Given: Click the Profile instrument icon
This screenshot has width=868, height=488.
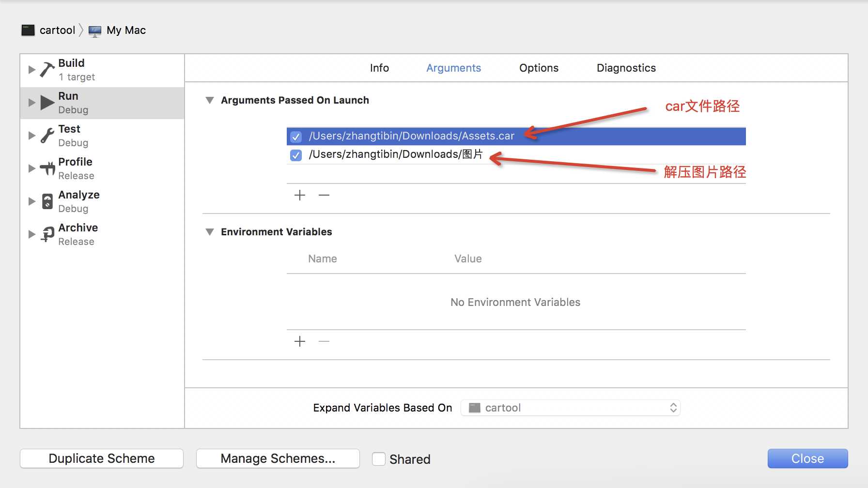Looking at the screenshot, I should pyautogui.click(x=47, y=168).
